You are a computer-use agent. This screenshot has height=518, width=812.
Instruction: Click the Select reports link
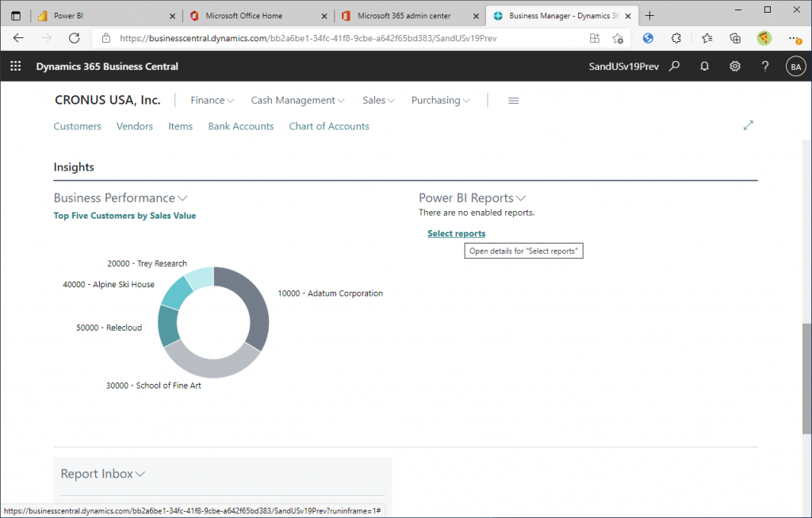point(456,234)
